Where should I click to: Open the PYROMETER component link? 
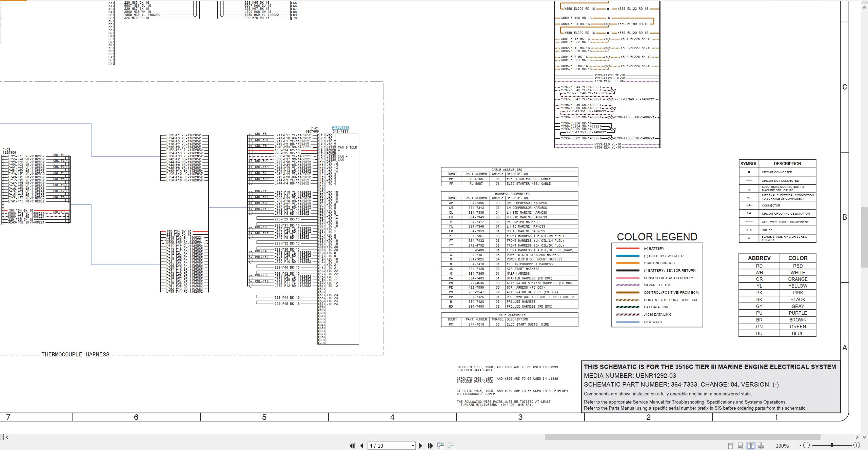pyautogui.click(x=340, y=128)
